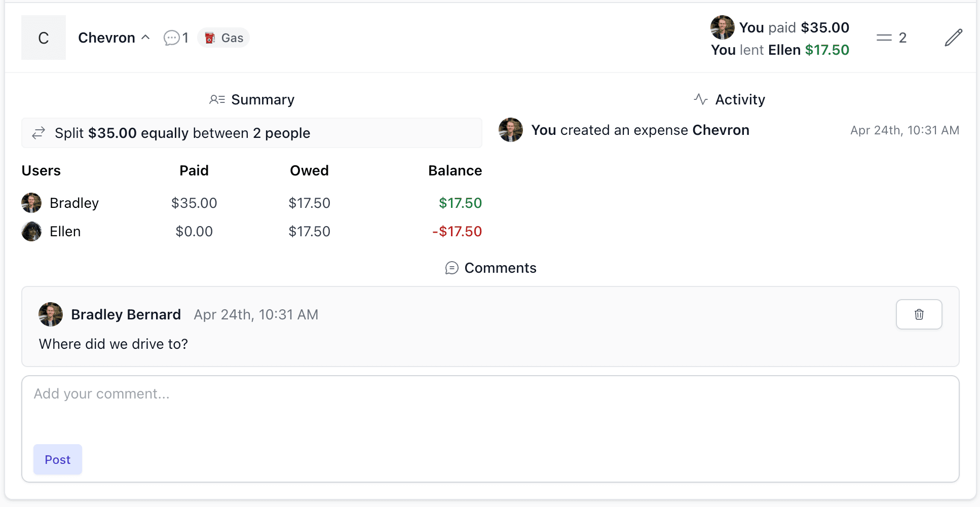The image size is (980, 507).
Task: Click the Summary people list icon
Action: (x=217, y=99)
